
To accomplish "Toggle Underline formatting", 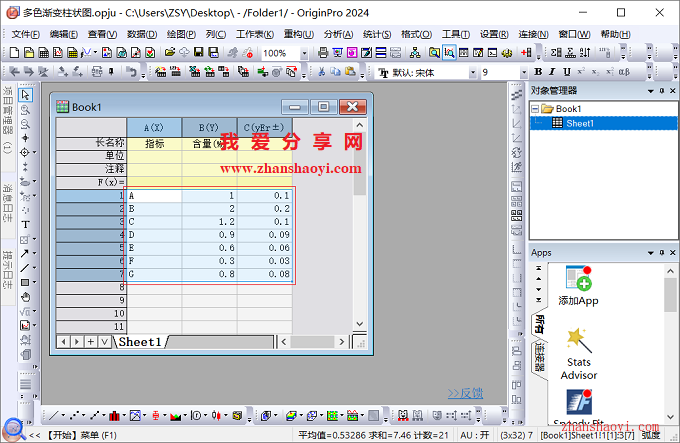I will tap(566, 72).
